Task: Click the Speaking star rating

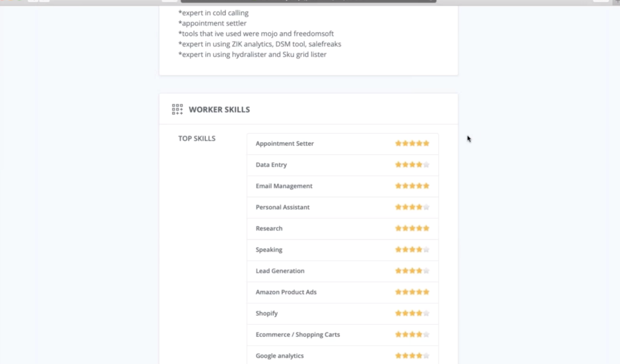Action: 412,250
